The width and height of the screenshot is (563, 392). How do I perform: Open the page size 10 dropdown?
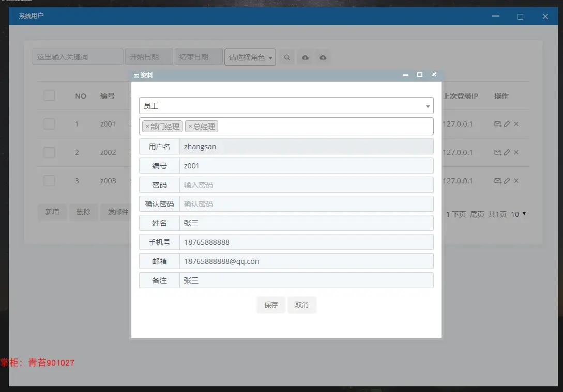[x=518, y=214]
